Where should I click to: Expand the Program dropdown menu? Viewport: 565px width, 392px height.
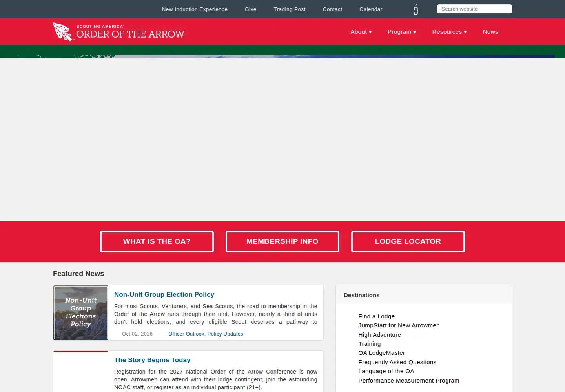tap(402, 32)
